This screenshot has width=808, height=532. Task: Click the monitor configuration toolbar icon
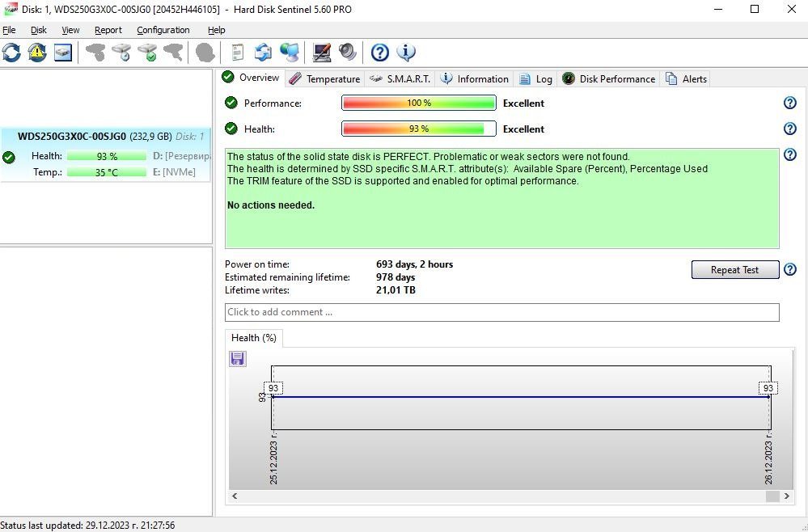[322, 53]
